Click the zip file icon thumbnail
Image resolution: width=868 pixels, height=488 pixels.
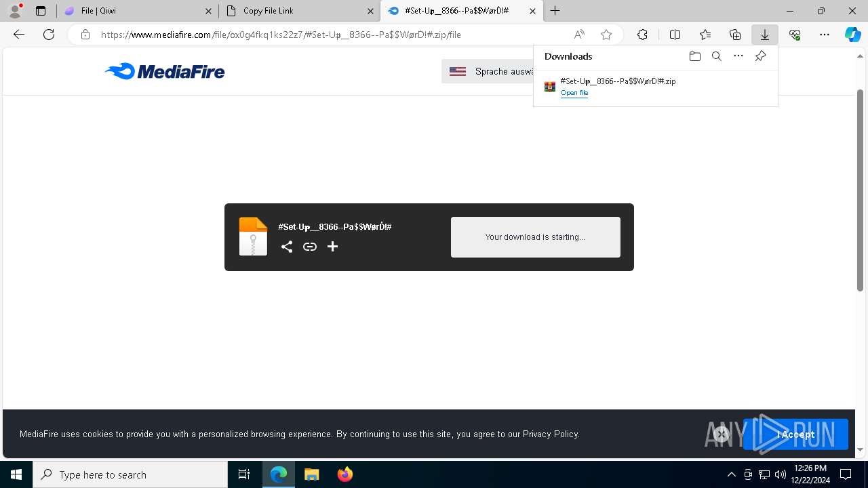253,237
